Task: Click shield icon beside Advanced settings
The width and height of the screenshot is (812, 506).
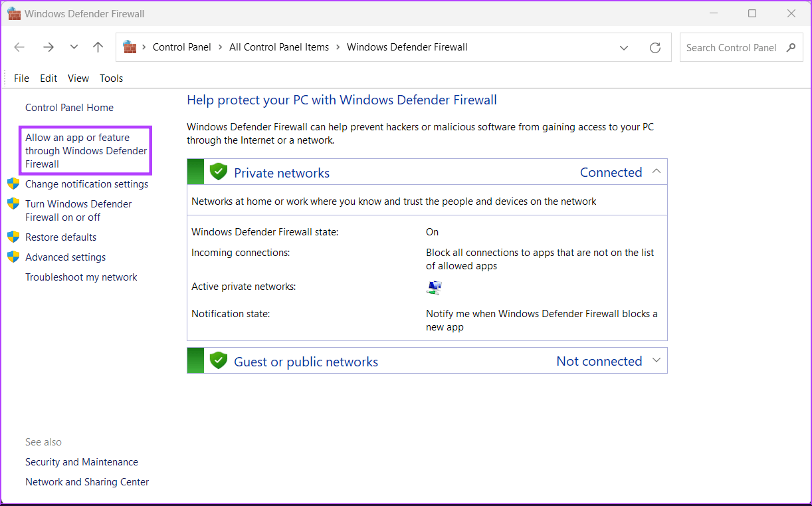Action: click(13, 257)
